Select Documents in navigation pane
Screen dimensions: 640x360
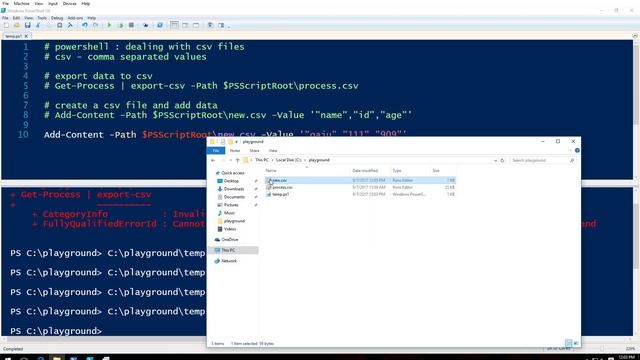pos(231,197)
